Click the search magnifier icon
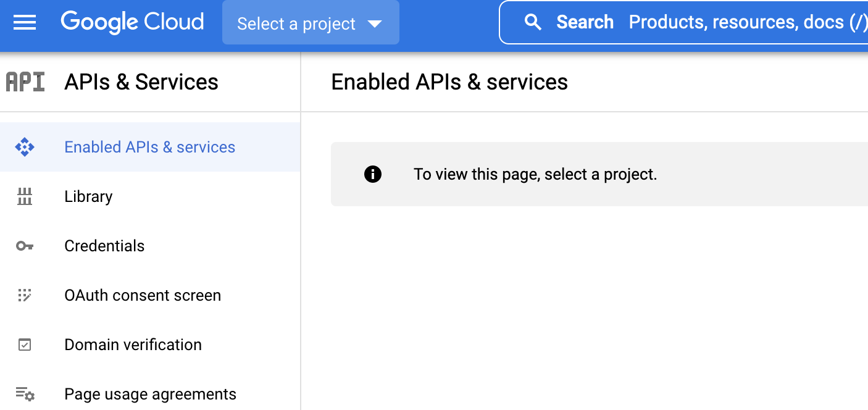This screenshot has width=868, height=410. [x=533, y=22]
